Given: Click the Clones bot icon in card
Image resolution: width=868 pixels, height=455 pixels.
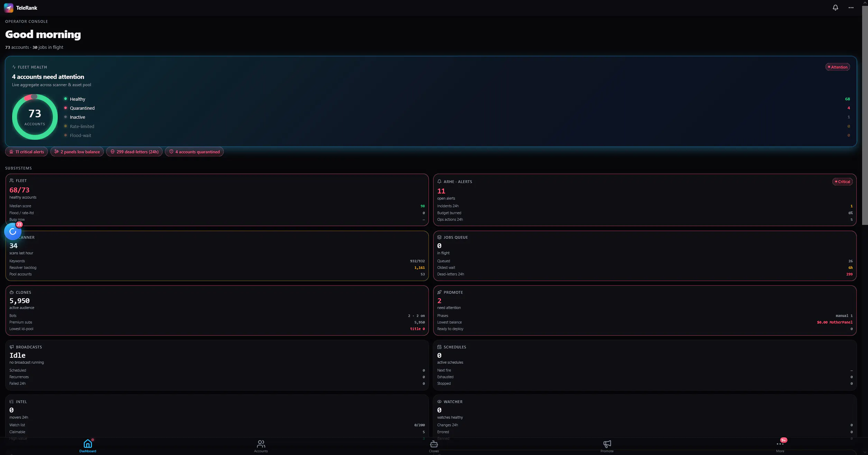Looking at the screenshot, I should 12,292.
